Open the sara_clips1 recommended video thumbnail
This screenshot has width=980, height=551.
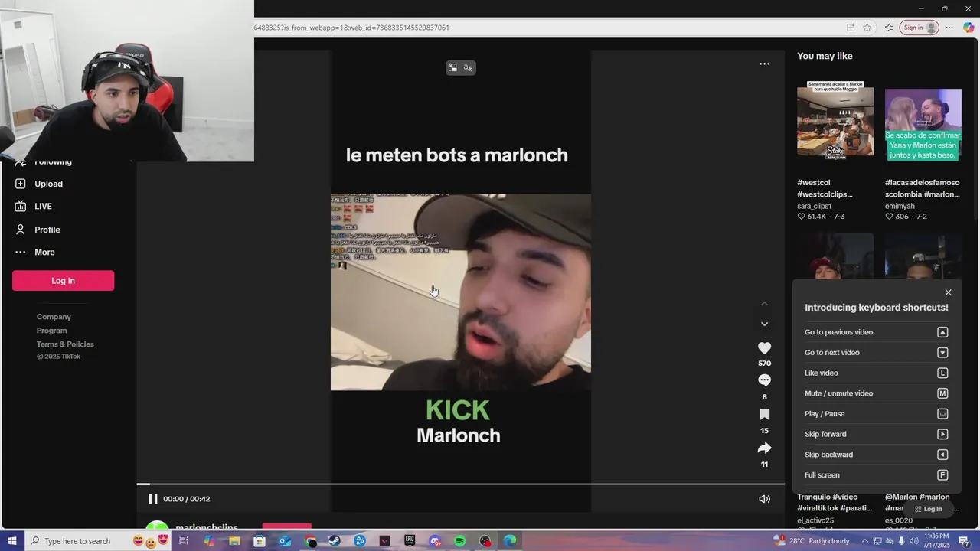[x=835, y=121]
